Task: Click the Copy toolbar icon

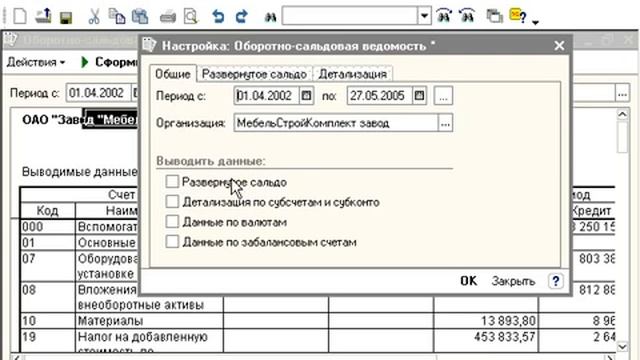Action: point(117,17)
